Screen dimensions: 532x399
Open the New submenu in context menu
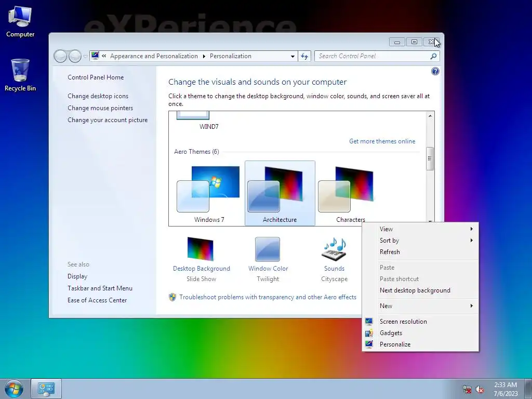coord(421,305)
